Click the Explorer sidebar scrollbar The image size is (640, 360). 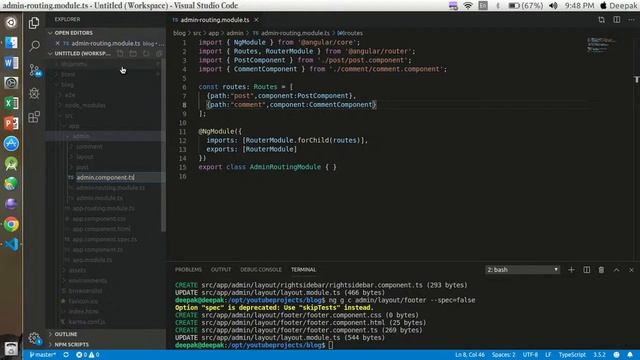(x=164, y=145)
